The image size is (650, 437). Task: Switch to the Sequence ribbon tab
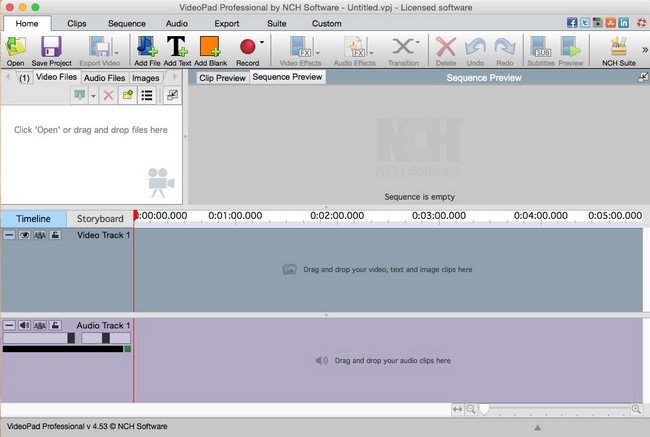[x=127, y=24]
